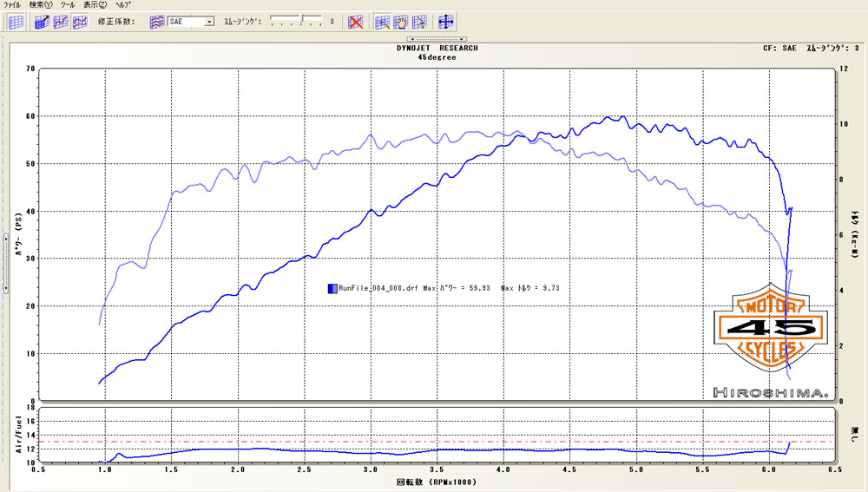868x492 pixels.
Task: Select the arrow pointer graph tool
Action: click(419, 22)
